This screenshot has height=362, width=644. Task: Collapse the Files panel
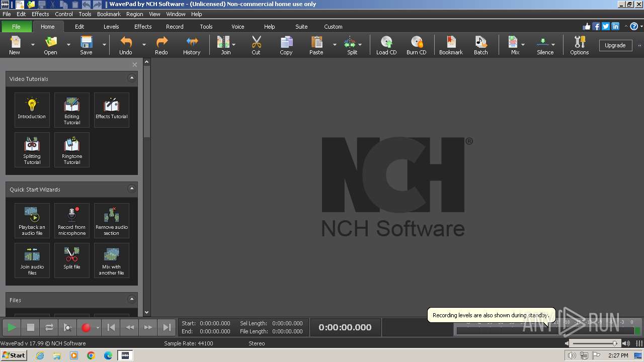click(132, 299)
